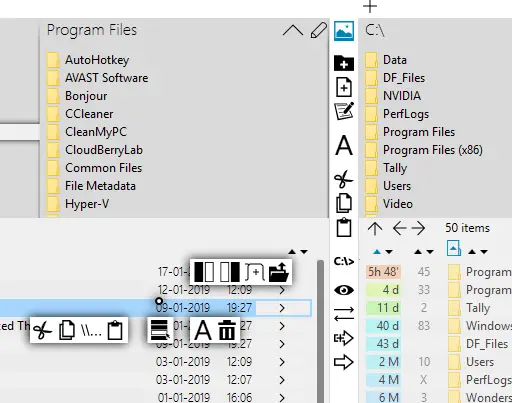Click the right-pane-filled layout icon in popup
The image size is (512, 403).
click(x=230, y=271)
